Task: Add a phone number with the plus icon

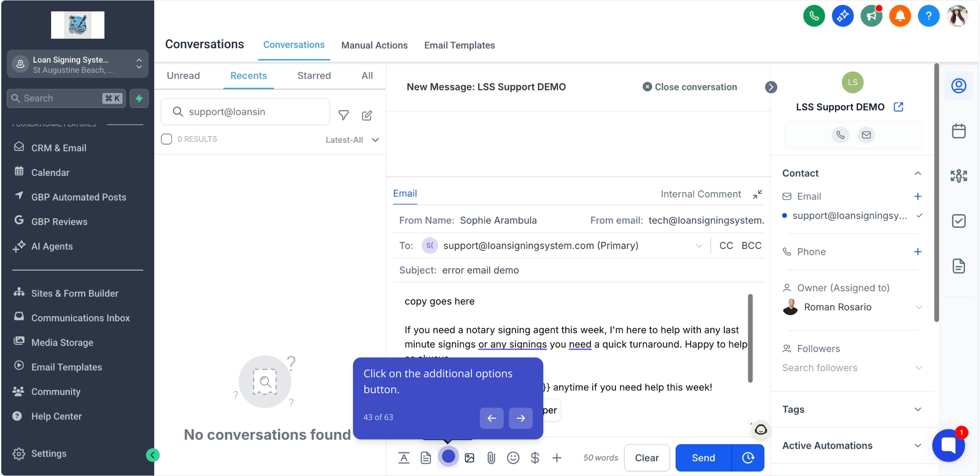Action: pyautogui.click(x=918, y=252)
